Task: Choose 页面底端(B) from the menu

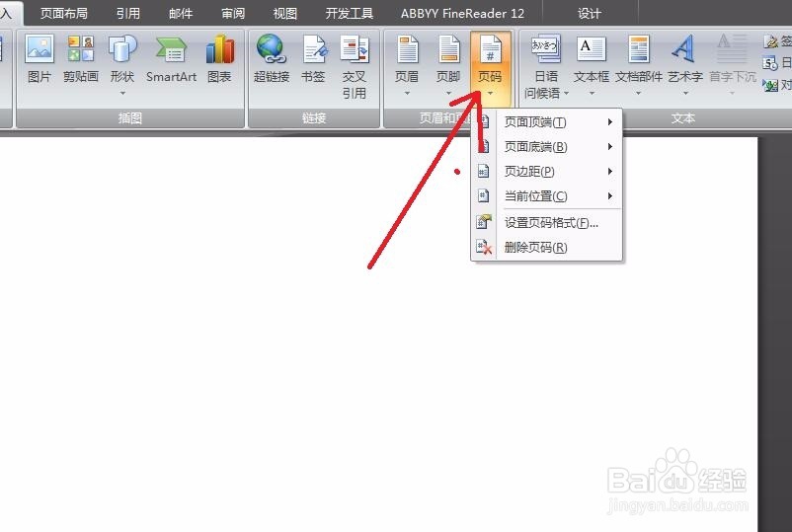Action: (x=546, y=146)
